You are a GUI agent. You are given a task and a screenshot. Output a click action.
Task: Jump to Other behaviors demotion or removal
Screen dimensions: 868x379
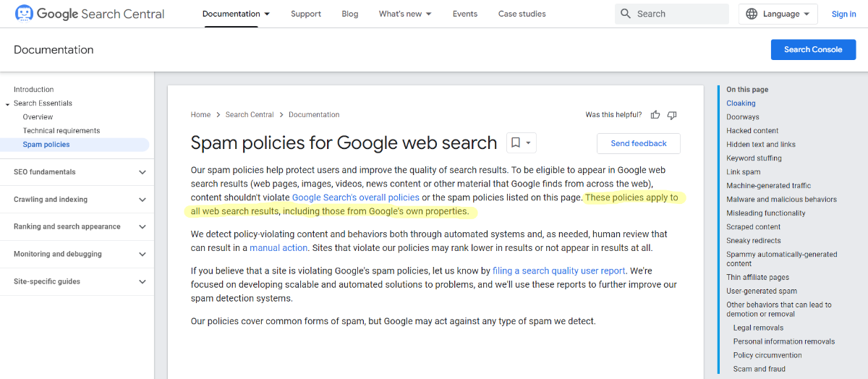[779, 310]
